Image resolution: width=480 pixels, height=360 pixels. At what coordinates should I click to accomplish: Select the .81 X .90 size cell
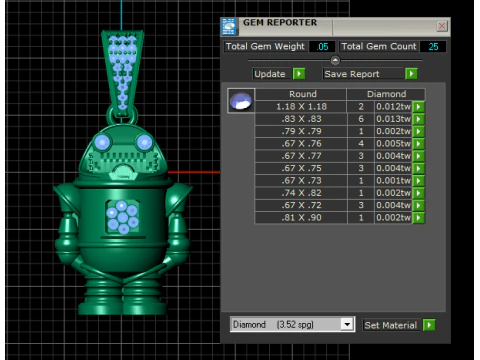[301, 218]
